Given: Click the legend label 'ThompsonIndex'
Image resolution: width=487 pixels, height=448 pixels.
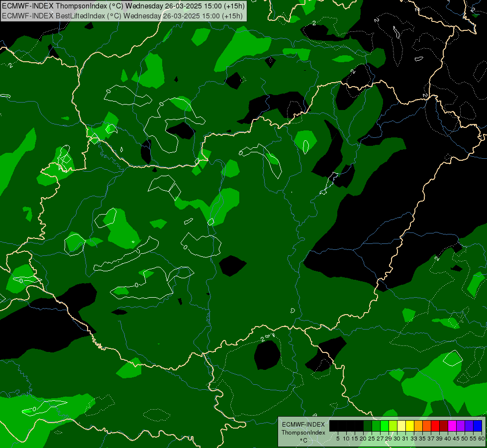Looking at the screenshot, I should tap(303, 433).
